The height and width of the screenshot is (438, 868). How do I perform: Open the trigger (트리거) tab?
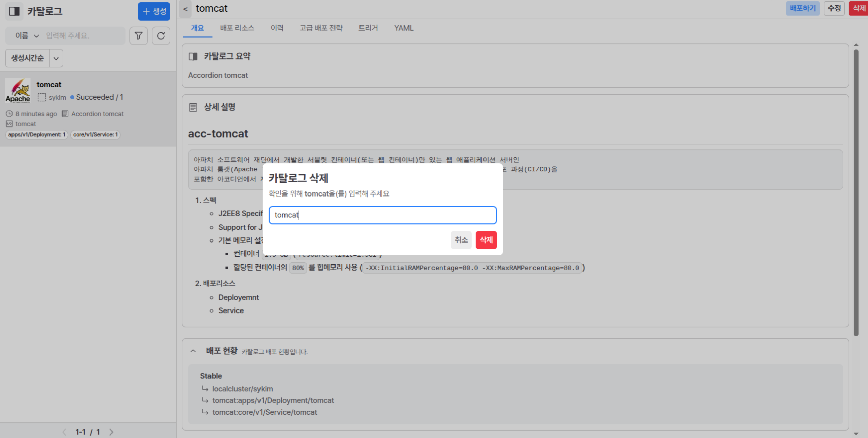click(368, 28)
